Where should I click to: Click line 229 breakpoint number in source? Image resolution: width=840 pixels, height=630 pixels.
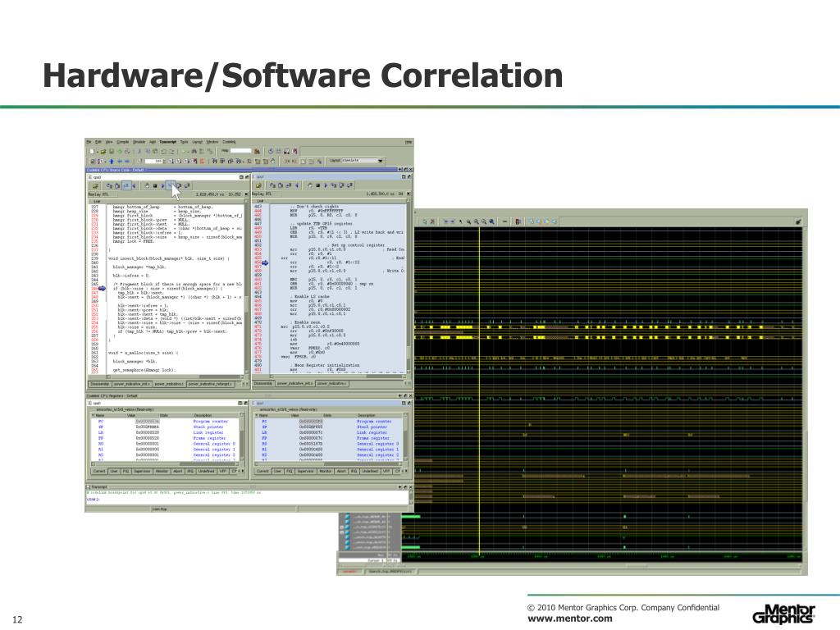tap(95, 216)
